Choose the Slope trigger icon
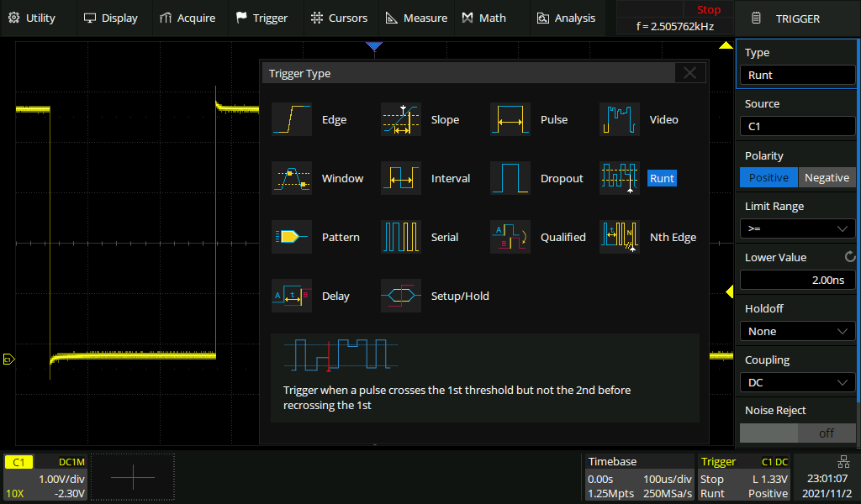 pyautogui.click(x=401, y=120)
